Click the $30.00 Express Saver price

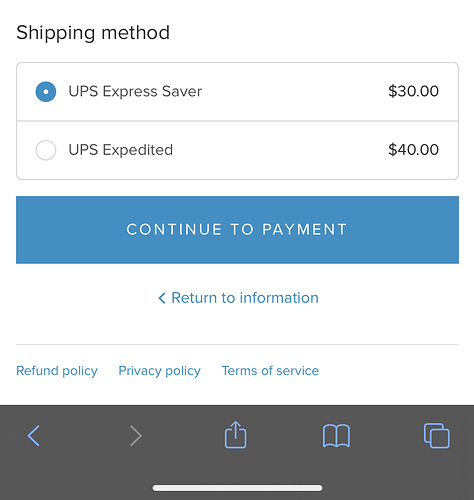[x=413, y=91]
